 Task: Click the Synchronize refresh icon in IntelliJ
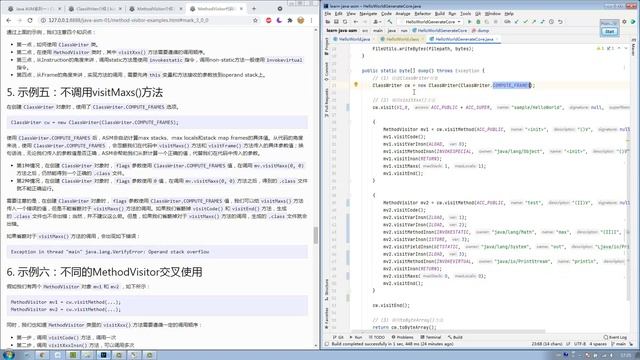pos(345,22)
